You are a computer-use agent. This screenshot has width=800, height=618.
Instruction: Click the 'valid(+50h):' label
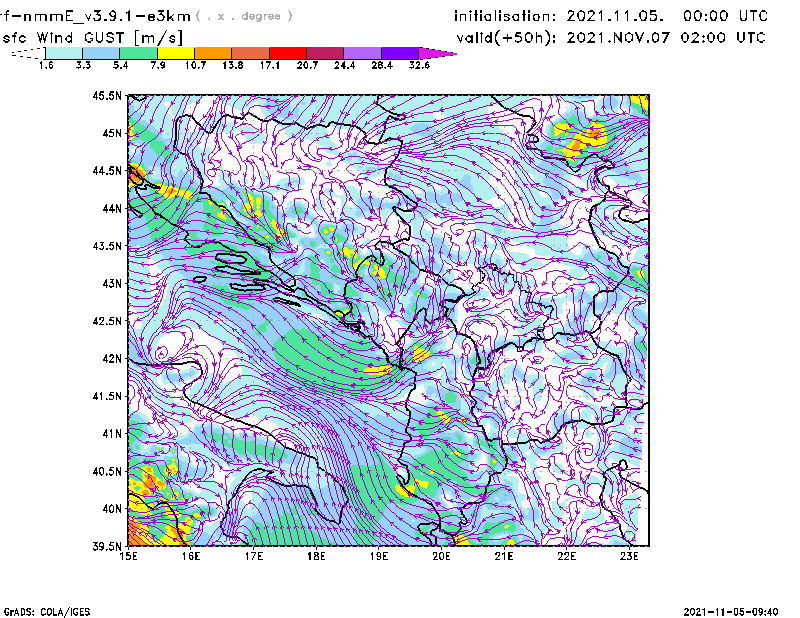(506, 38)
